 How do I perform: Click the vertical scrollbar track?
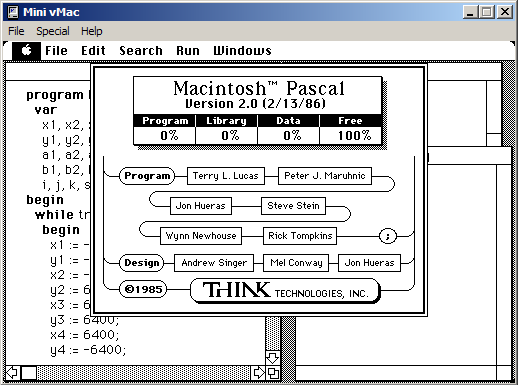tap(273, 333)
